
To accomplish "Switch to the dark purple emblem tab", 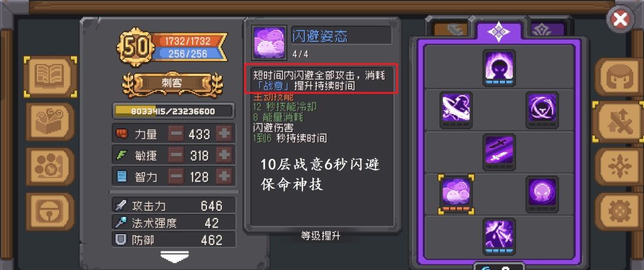I will (x=547, y=29).
